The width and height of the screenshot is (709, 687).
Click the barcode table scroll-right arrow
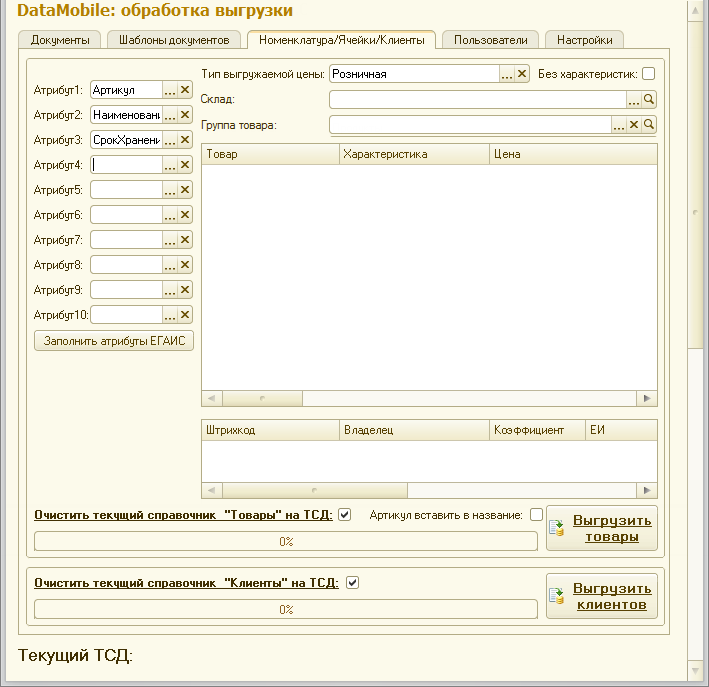click(647, 490)
